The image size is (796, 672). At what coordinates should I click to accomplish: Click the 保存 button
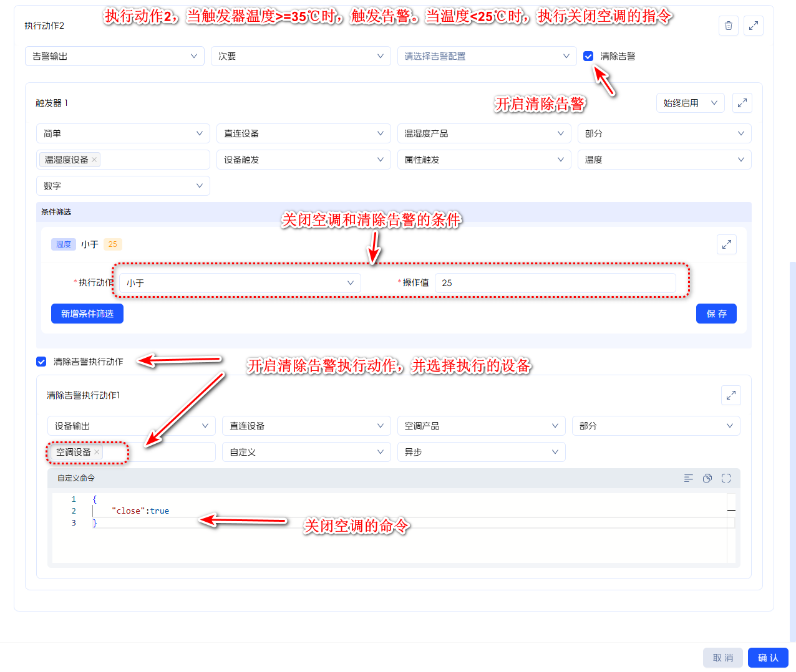click(716, 314)
